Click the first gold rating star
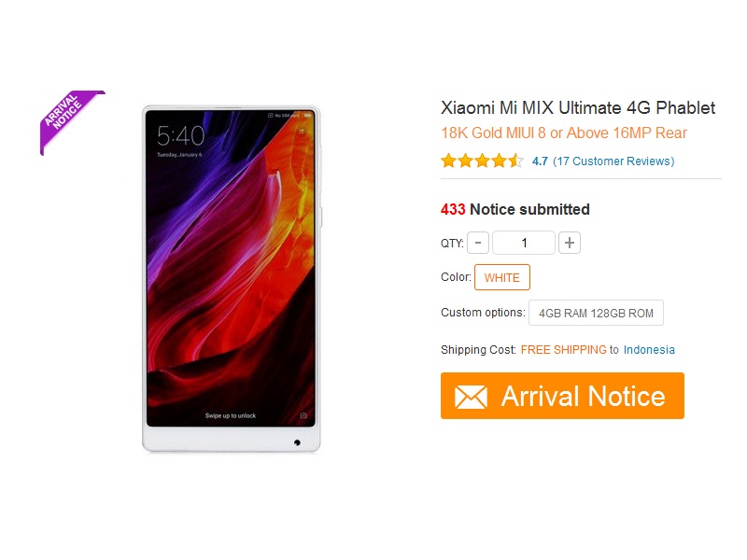 [449, 161]
